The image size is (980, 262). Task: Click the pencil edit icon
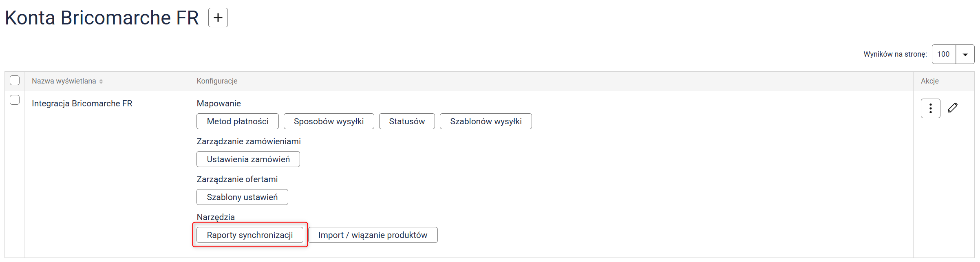(953, 108)
